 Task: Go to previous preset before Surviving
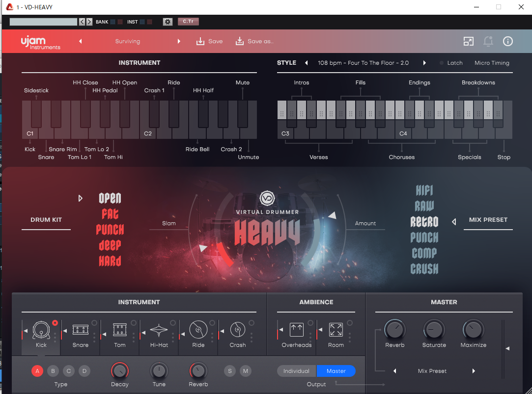81,41
